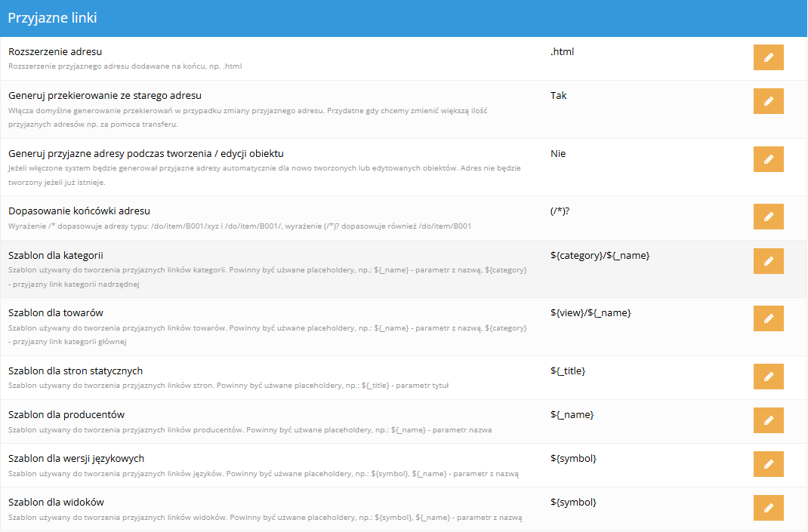The image size is (808, 532).
Task: Click the "${category}/${_name}" template value
Action: [x=600, y=256]
